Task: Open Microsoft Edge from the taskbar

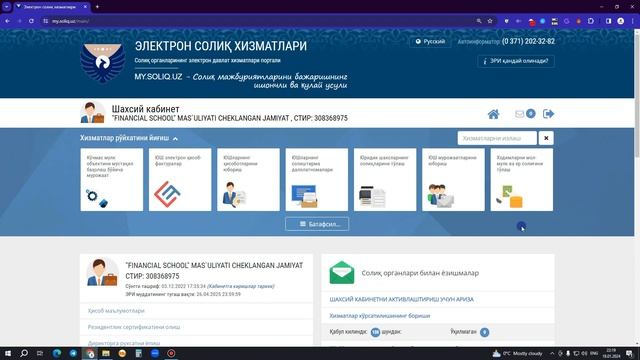Action: 57,353
